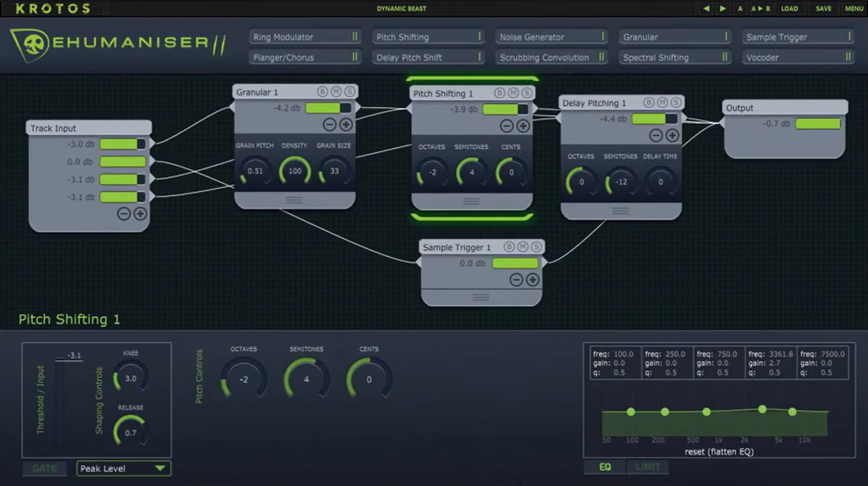Expand Sample Trigger 1 node via handle
This screenshot has width=868, height=486.
click(481, 297)
